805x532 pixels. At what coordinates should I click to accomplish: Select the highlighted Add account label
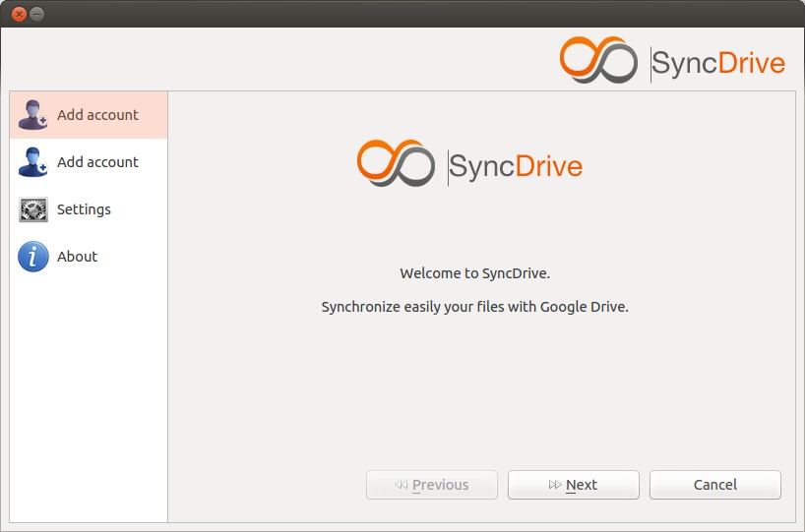click(97, 115)
